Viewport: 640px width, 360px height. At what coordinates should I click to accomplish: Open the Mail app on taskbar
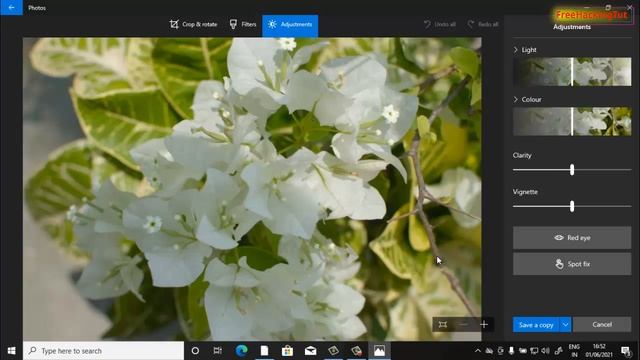310,351
